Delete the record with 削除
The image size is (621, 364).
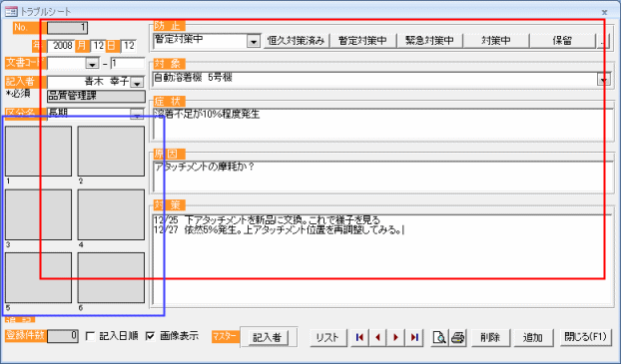coord(490,337)
